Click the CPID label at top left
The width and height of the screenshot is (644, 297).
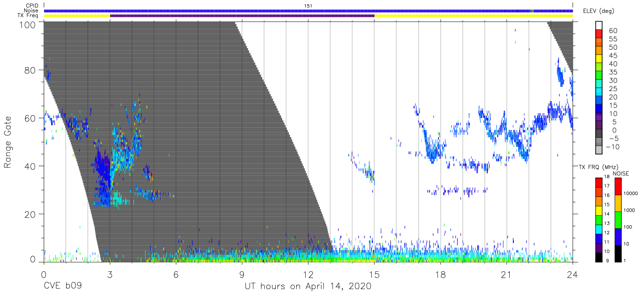31,5
